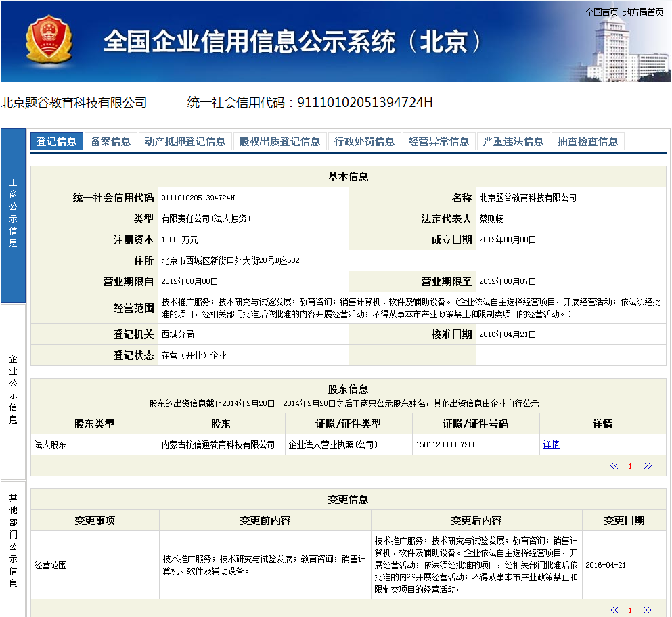The width and height of the screenshot is (672, 617).
Task: Switch to the 备案信息 tab
Action: tap(111, 141)
